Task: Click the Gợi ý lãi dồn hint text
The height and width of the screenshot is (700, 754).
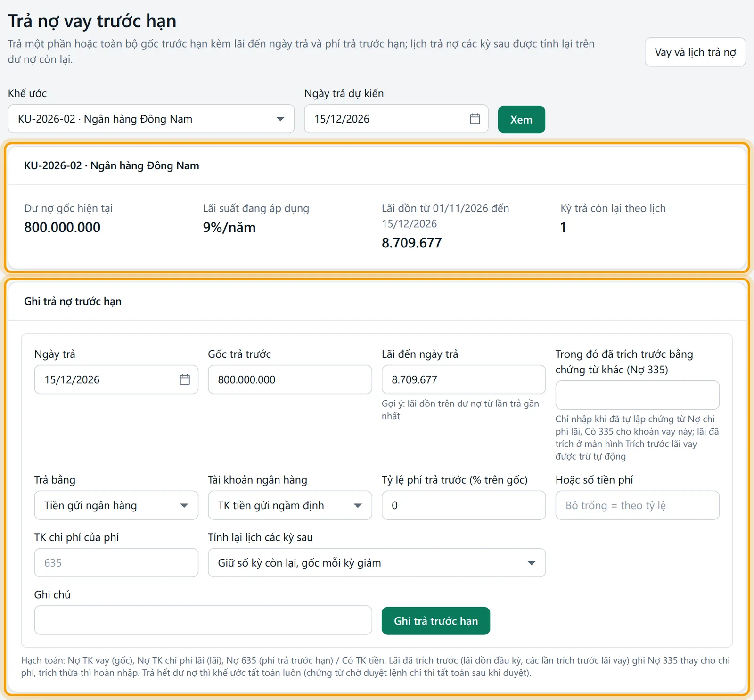Action: pos(460,410)
